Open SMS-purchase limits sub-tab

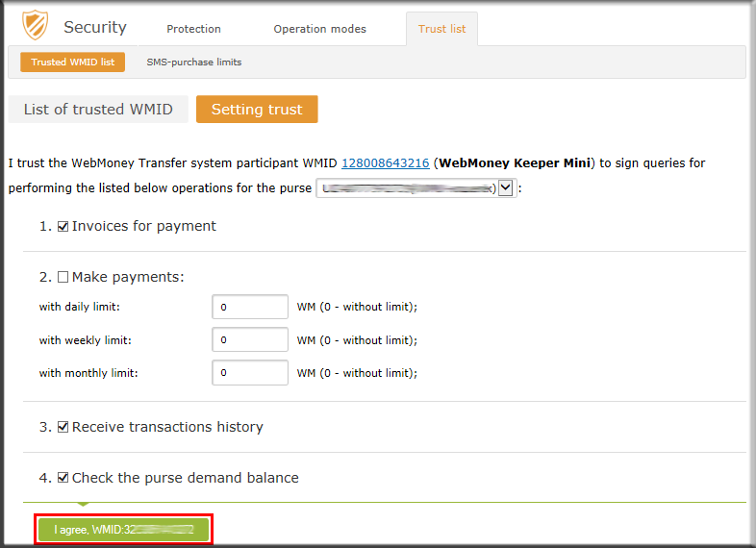[194, 62]
